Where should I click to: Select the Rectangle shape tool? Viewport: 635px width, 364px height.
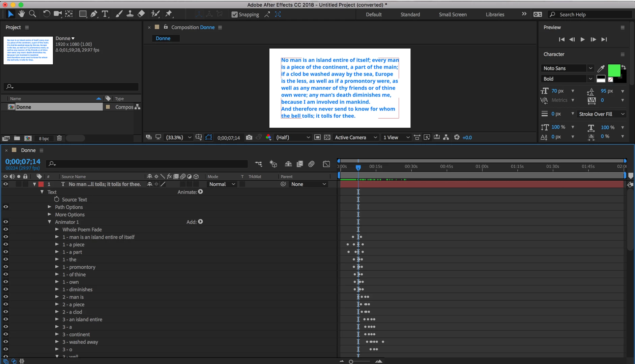tap(83, 14)
